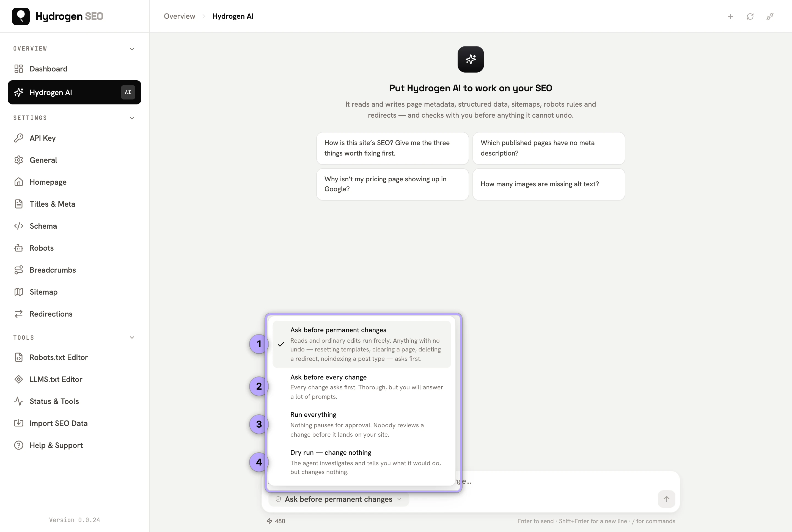Click the arrows icon beside Redirections

click(19, 314)
